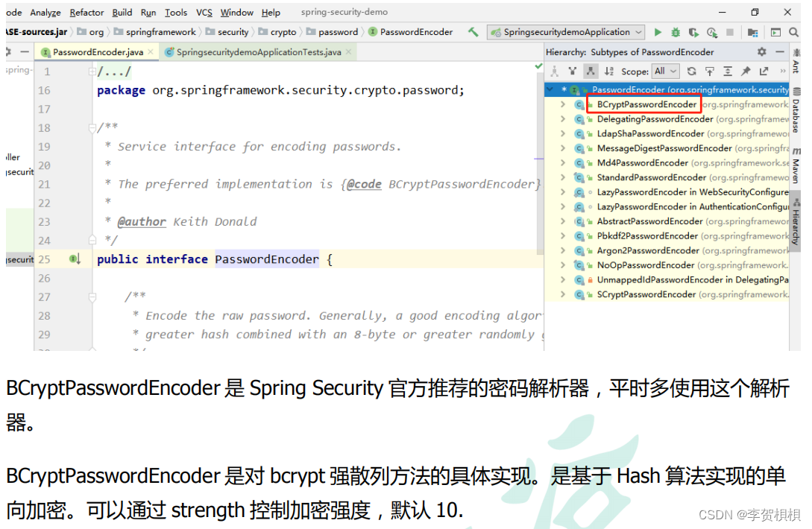This screenshot has height=529, width=812.
Task: Expand the LdapShaPasswordEncoder tree node
Action: point(563,133)
